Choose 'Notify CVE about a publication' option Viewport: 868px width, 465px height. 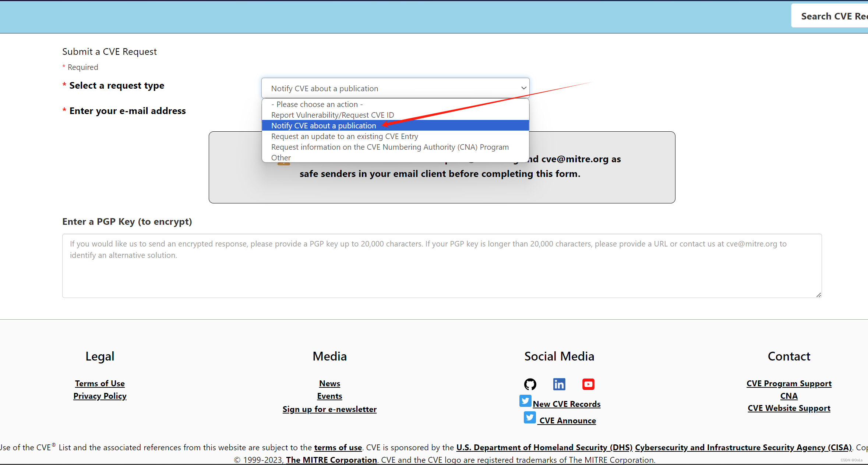pyautogui.click(x=324, y=126)
